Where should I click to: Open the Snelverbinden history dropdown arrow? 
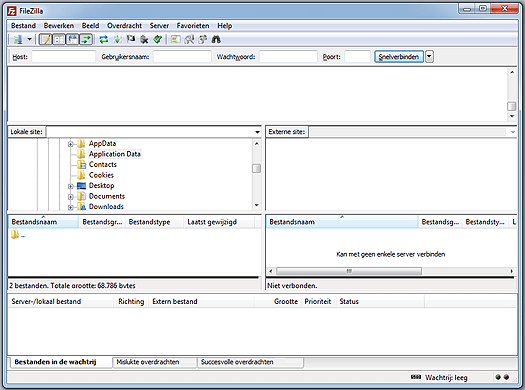(429, 57)
